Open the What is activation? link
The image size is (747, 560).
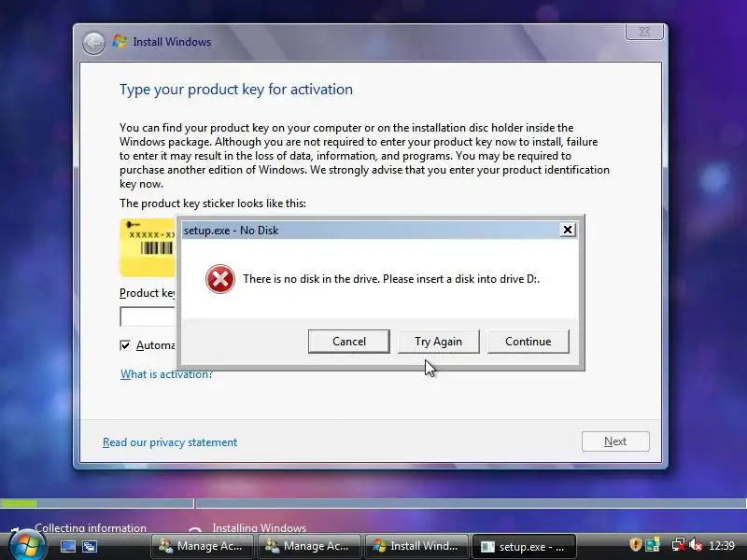click(166, 374)
